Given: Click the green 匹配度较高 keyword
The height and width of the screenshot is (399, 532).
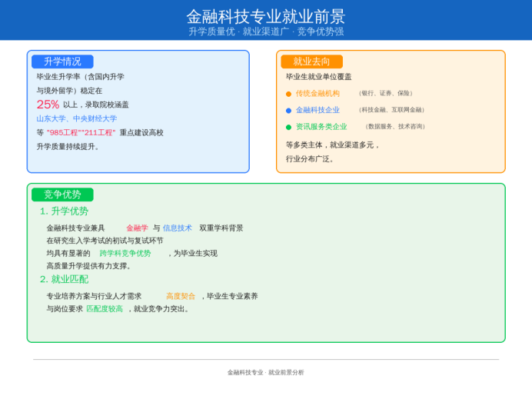Looking at the screenshot, I should pos(105,309).
